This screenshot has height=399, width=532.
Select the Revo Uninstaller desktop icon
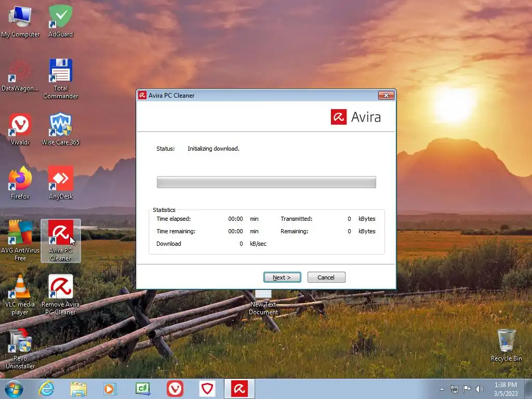point(20,349)
